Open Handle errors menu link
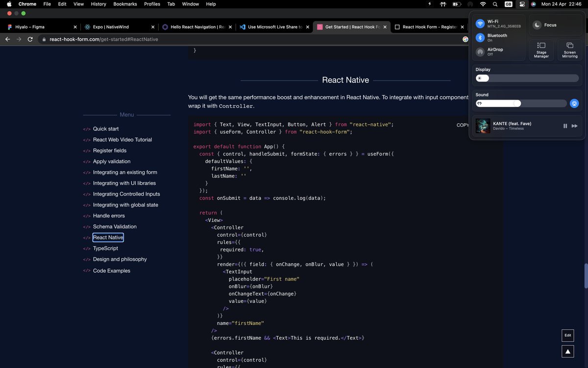The image size is (588, 368). click(x=109, y=215)
